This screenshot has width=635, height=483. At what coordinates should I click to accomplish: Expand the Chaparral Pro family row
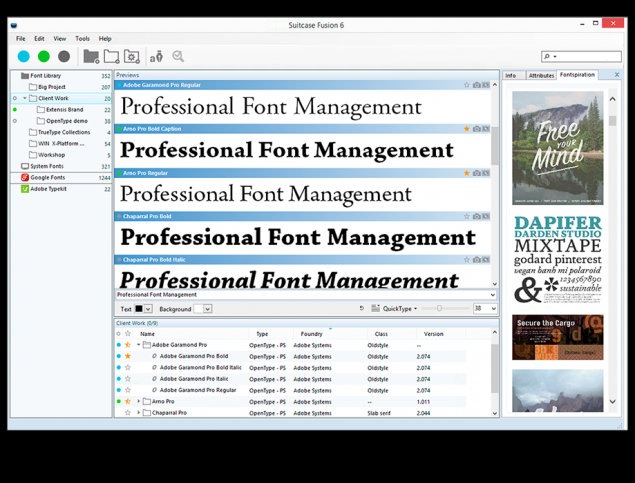(139, 413)
